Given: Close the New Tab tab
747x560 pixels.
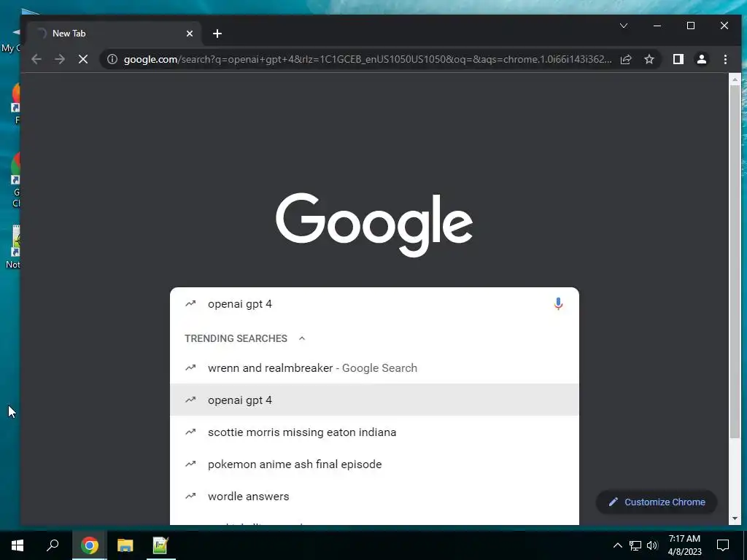Looking at the screenshot, I should point(190,34).
